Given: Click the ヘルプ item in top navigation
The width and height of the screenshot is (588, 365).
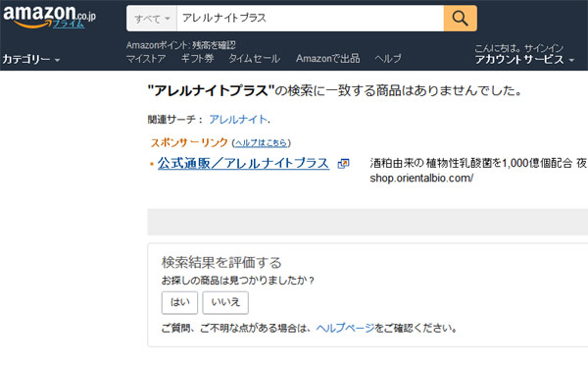Looking at the screenshot, I should click(388, 58).
